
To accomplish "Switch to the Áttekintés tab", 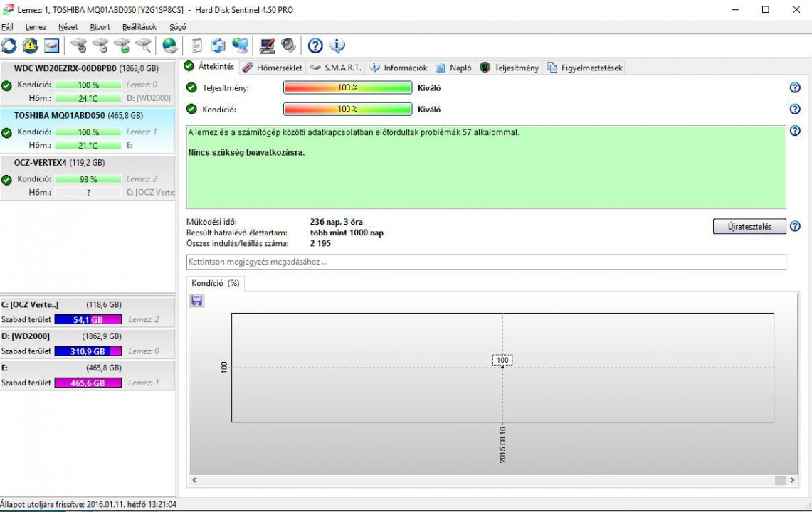I will point(210,67).
